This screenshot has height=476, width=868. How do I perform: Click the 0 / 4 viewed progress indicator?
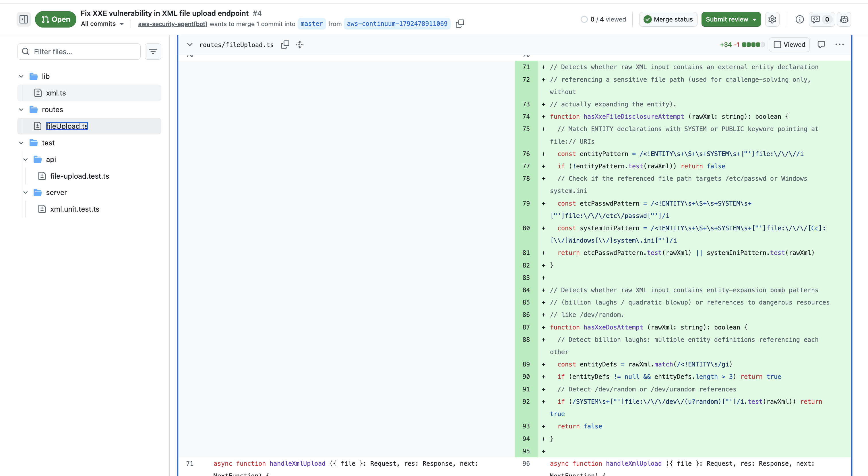tap(603, 19)
